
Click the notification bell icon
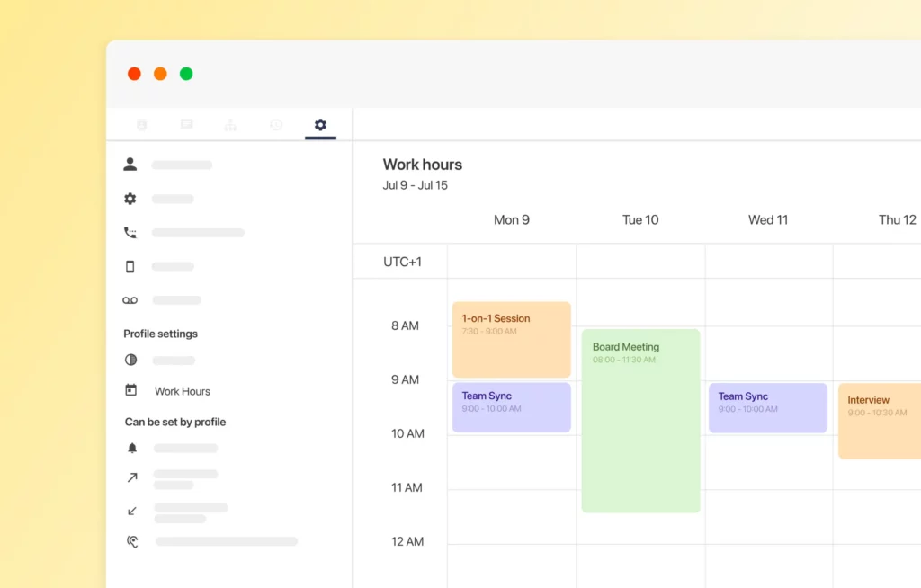point(132,448)
